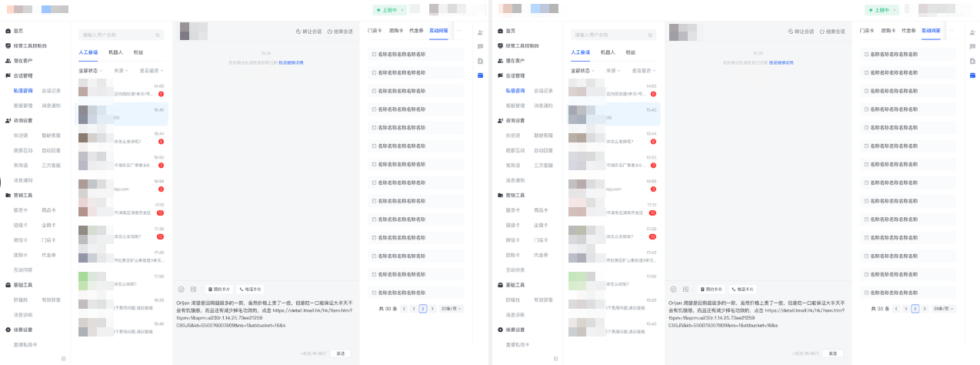Click the blue card icon on left window's far-right strip
Viewport: 980px width, 365px height.
pyautogui.click(x=480, y=75)
